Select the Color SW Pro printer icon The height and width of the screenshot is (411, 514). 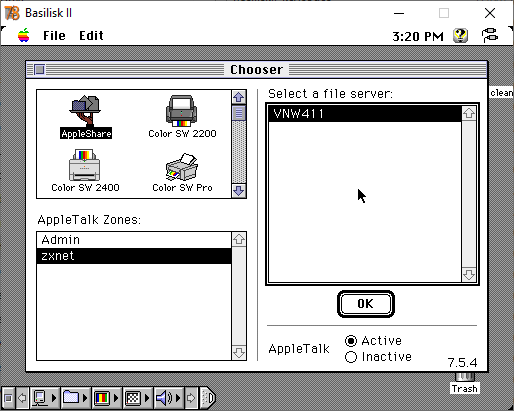click(182, 172)
